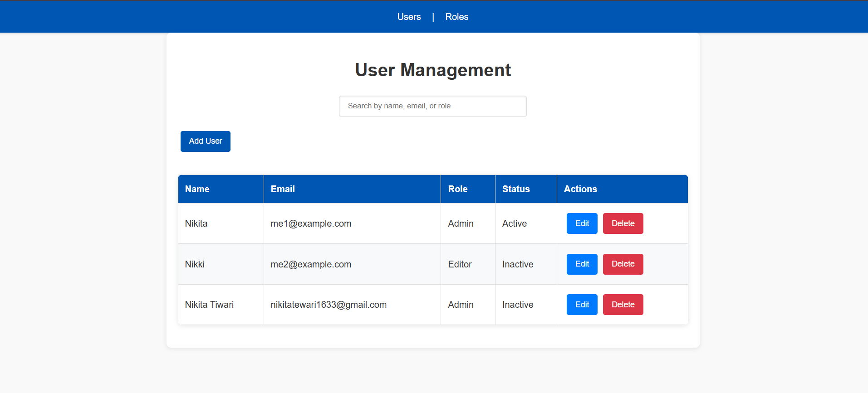Select the me2@example.com email cell
Image resolution: width=868 pixels, height=393 pixels.
point(352,264)
